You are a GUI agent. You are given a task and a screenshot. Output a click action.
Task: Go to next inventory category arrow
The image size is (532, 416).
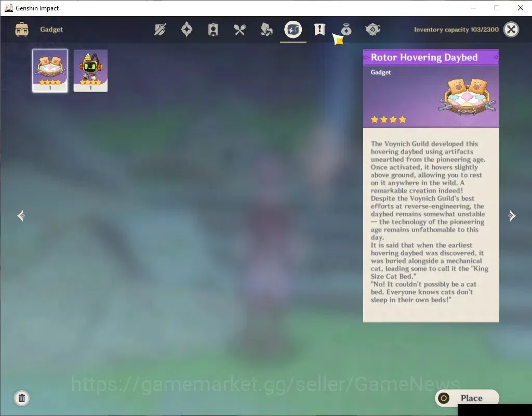pos(512,216)
